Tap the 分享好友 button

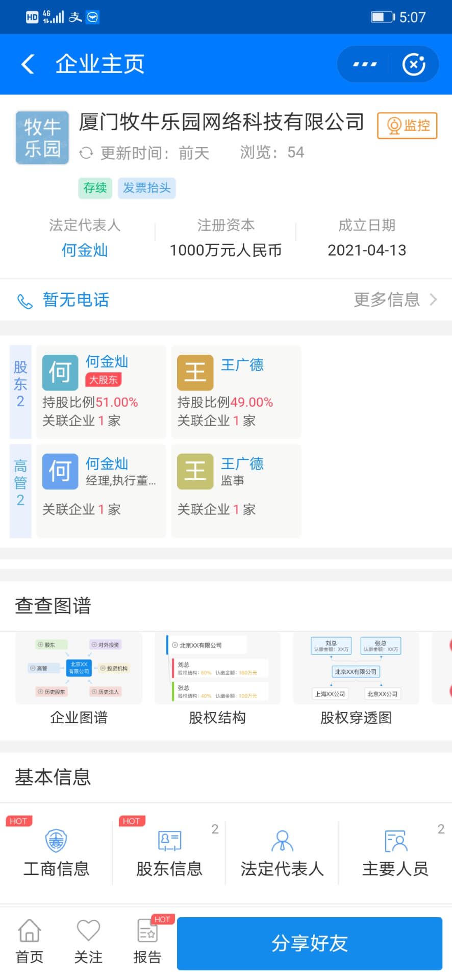click(x=310, y=943)
